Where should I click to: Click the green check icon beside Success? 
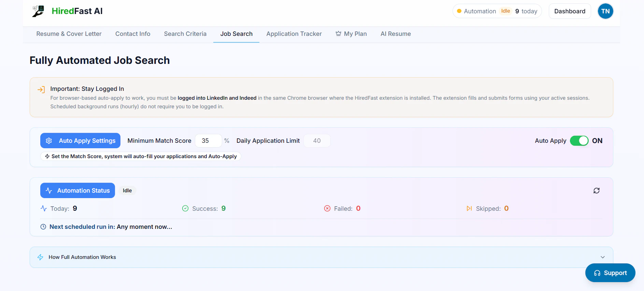point(185,208)
